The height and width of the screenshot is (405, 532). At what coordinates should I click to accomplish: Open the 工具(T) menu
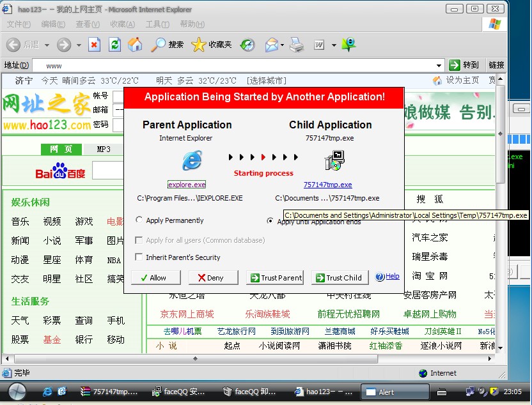tap(157, 24)
